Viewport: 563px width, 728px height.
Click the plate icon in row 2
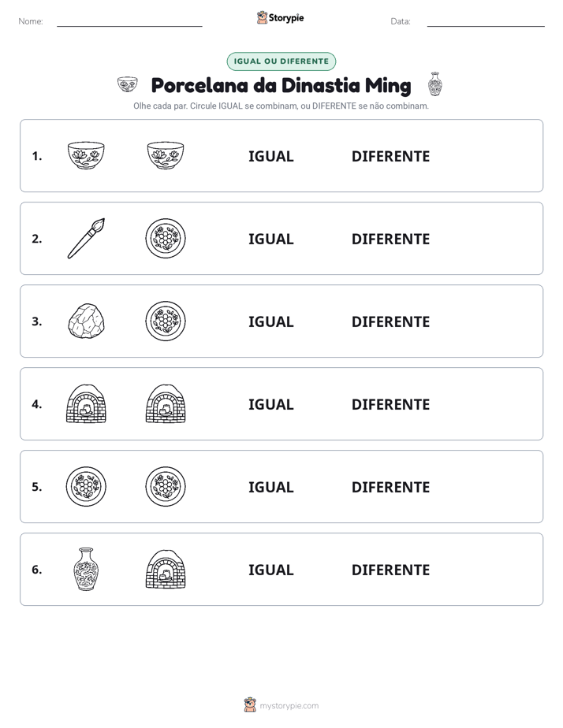[x=166, y=238]
